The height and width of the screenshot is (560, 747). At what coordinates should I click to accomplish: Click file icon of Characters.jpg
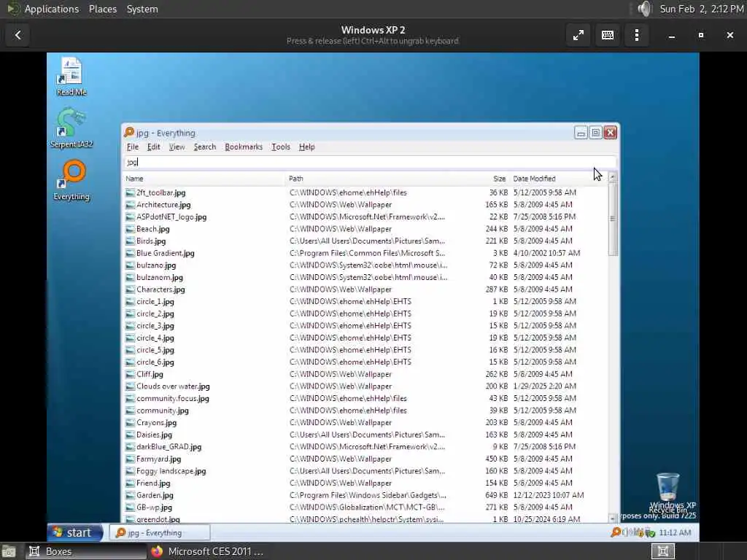pos(130,289)
